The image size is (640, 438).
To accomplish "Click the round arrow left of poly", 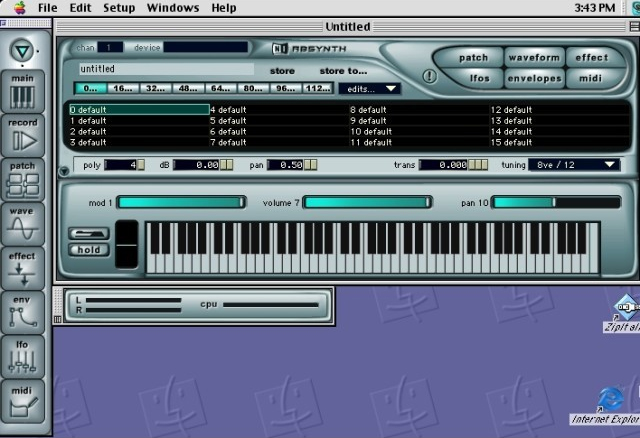I will (64, 171).
